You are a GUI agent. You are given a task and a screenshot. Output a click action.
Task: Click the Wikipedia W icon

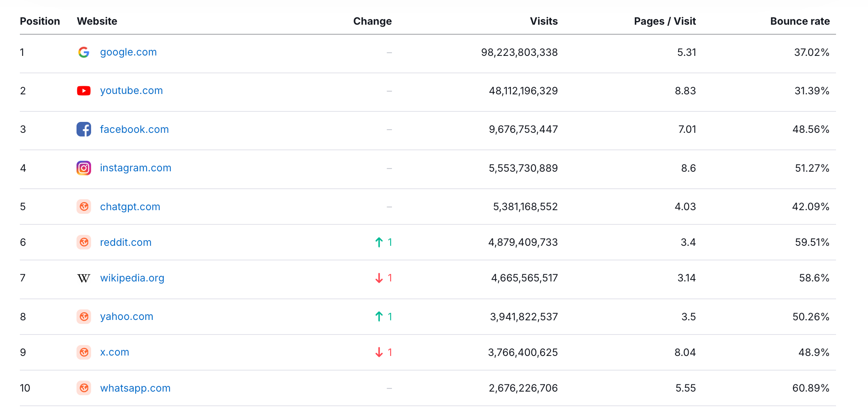coord(84,278)
